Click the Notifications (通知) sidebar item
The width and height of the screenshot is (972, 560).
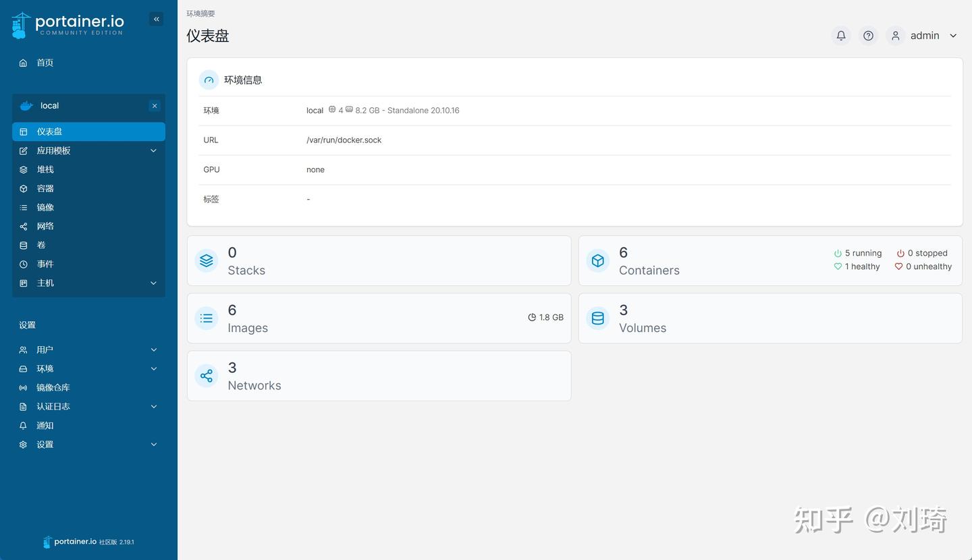click(x=45, y=425)
